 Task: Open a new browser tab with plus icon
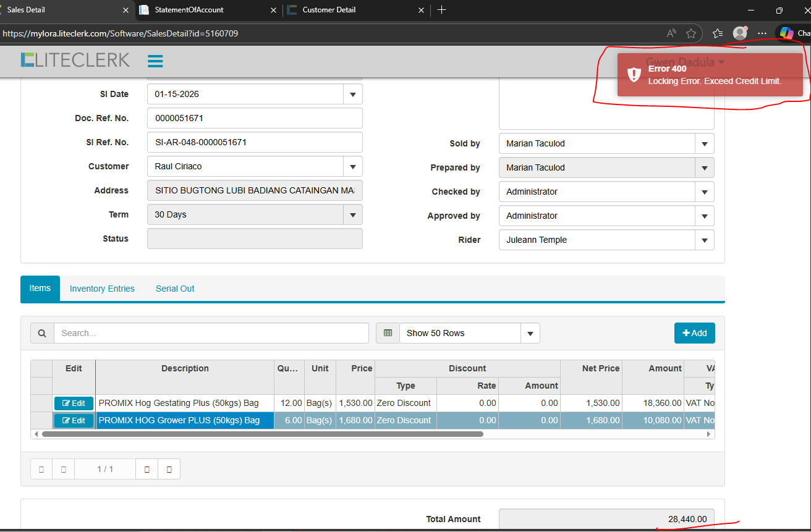click(x=441, y=10)
